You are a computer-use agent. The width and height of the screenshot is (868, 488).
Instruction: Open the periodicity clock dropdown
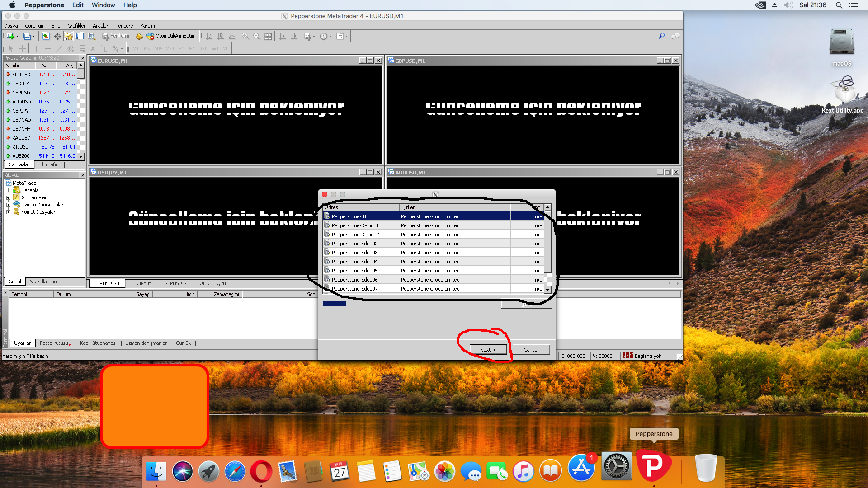(x=330, y=37)
